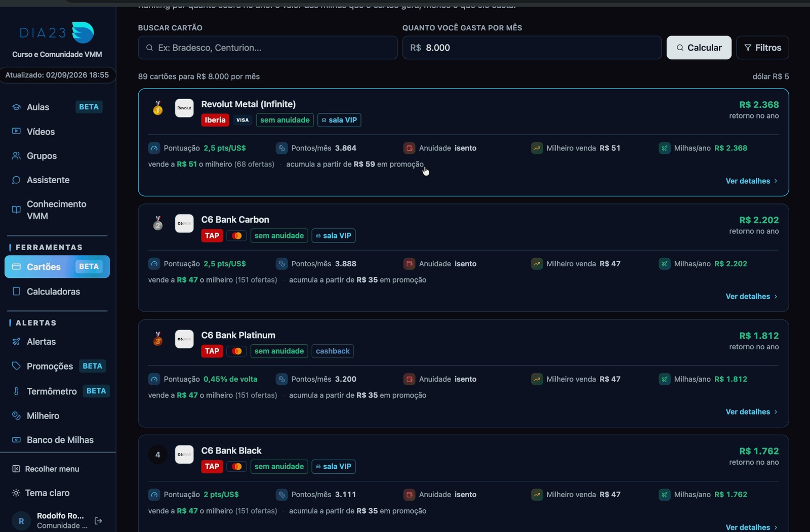
Task: Focus the Buscar Cartão search field
Action: coord(267,48)
